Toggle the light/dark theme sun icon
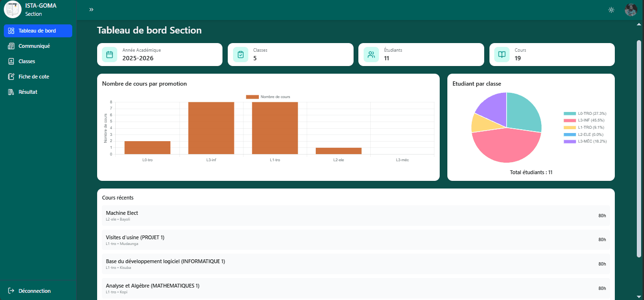 pos(611,10)
